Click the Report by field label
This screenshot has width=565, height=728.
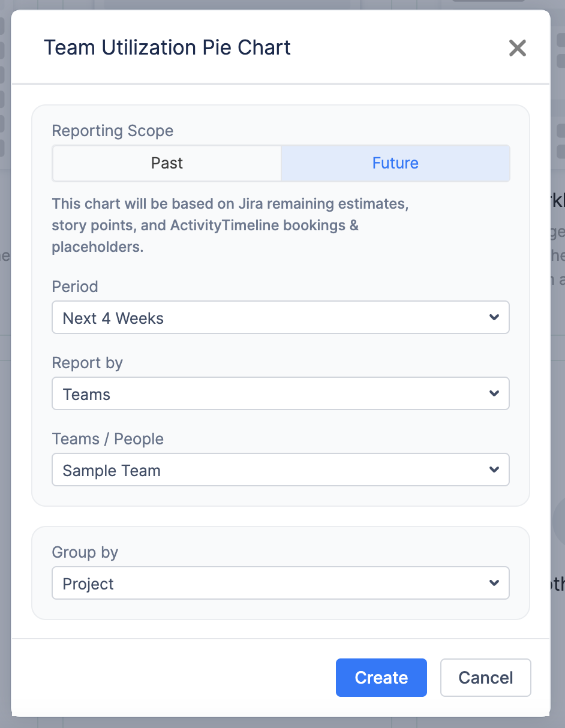(x=88, y=363)
